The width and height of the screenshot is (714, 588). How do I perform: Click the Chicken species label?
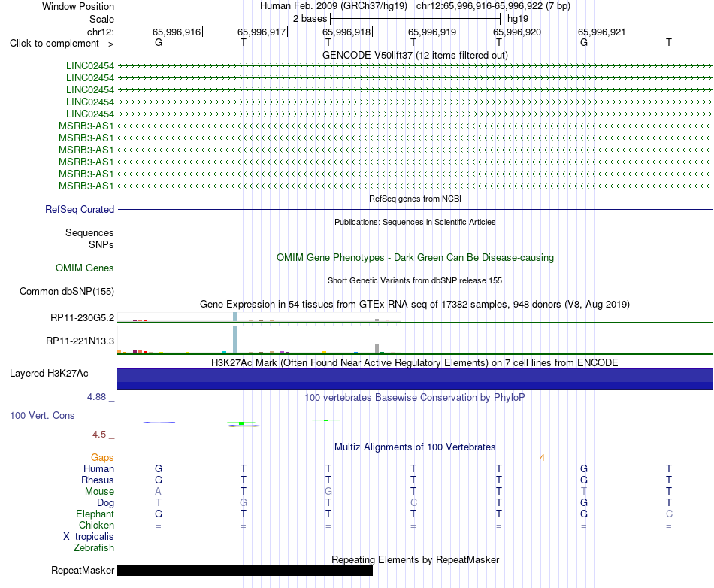pos(96,526)
